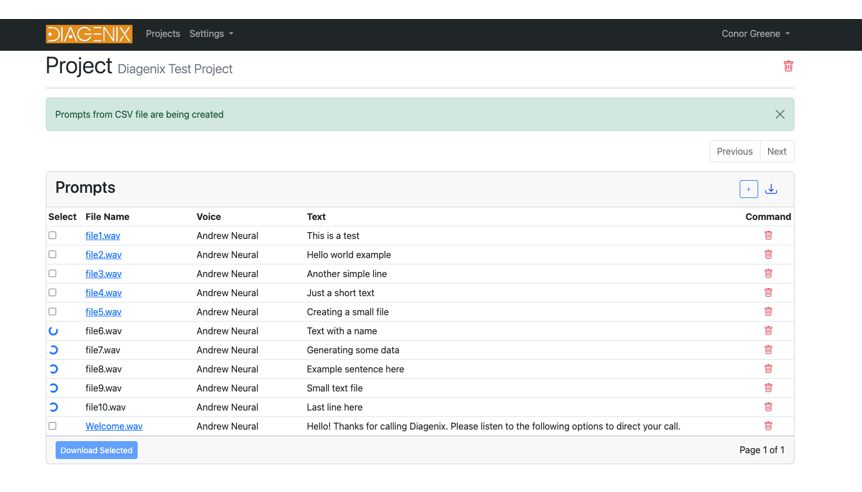Screen dimensions: 862x492
Task: Add a new prompt with the plus icon
Action: pyautogui.click(x=748, y=189)
